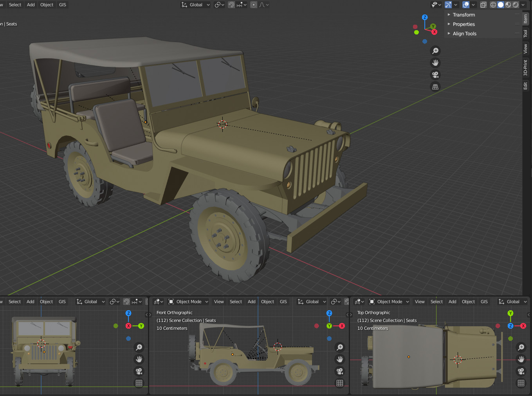The width and height of the screenshot is (532, 396).
Task: Toggle X-ray mode in the main viewport header
Action: pos(483,5)
